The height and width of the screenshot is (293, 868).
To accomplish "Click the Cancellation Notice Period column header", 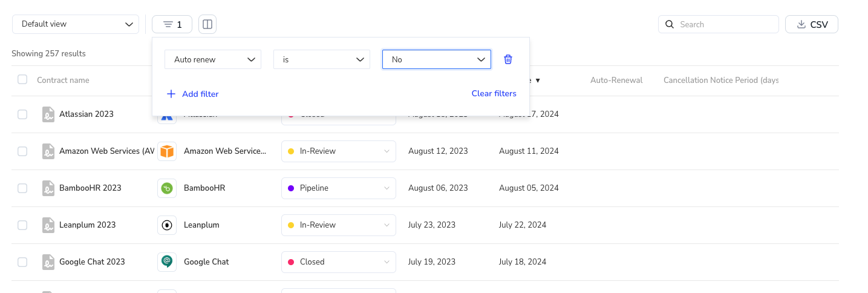I will pyautogui.click(x=721, y=80).
